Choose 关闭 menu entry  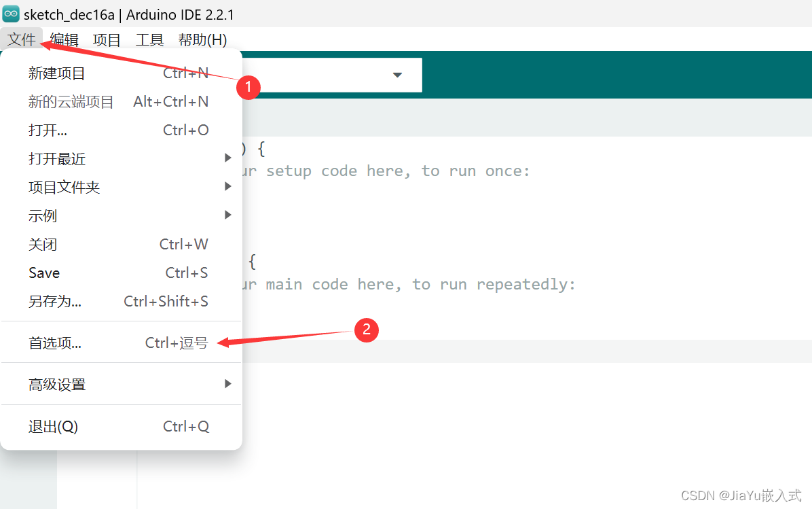point(121,244)
